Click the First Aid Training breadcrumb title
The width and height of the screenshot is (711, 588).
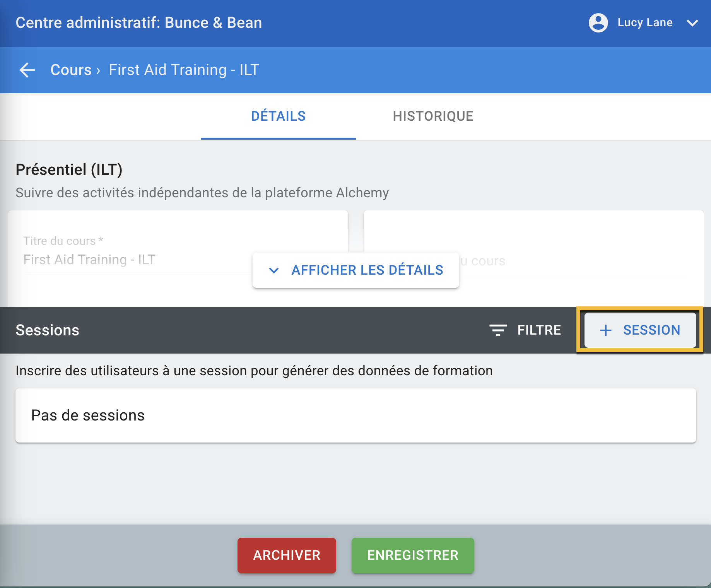click(184, 70)
